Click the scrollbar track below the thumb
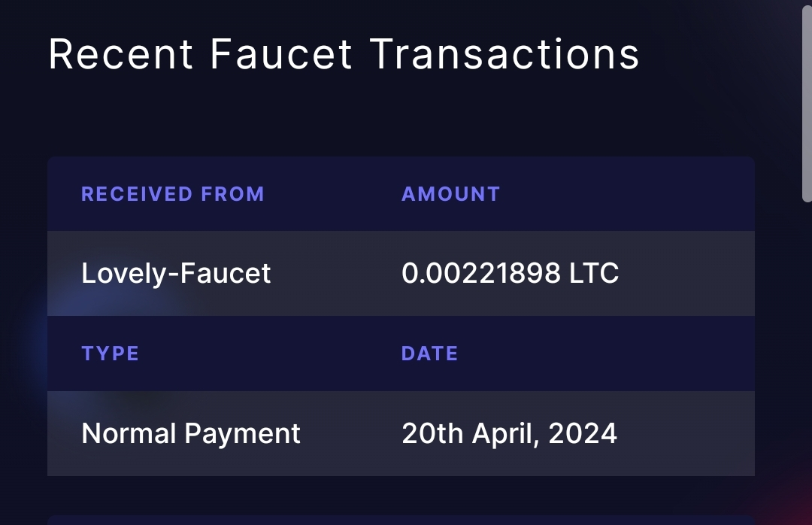The width and height of the screenshot is (812, 525). point(807,363)
